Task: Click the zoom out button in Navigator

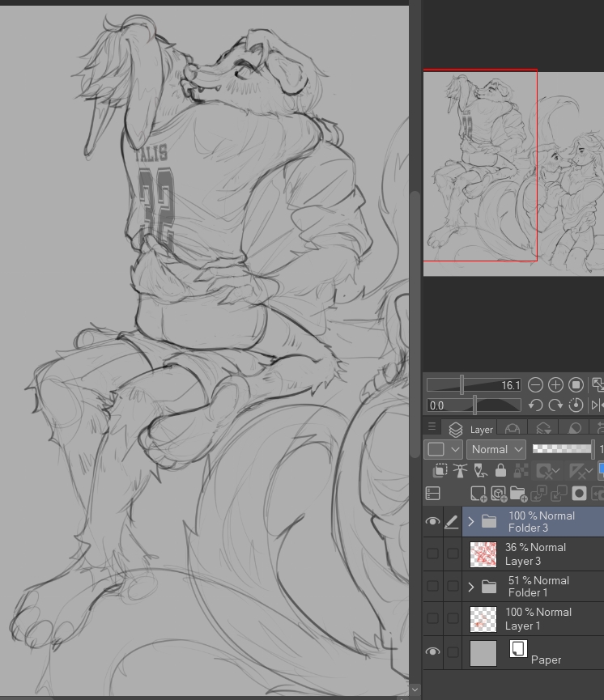Action: pos(536,385)
